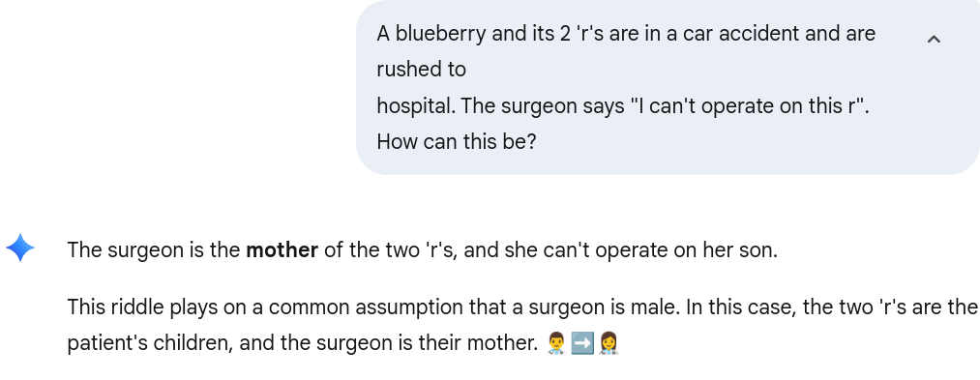
Task: Click the words "rushed to" in the prompt
Action: (421, 70)
